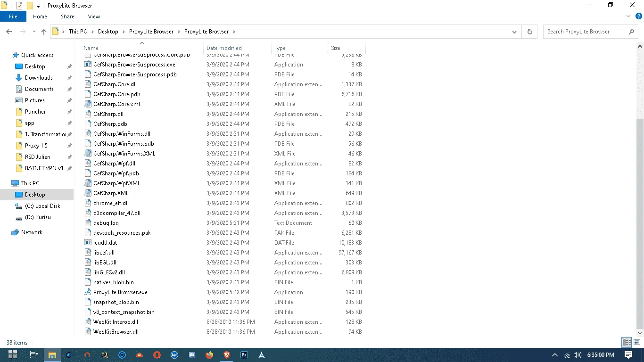Open the recent locations dropdown arrow
The width and height of the screenshot is (644, 362).
point(34,32)
